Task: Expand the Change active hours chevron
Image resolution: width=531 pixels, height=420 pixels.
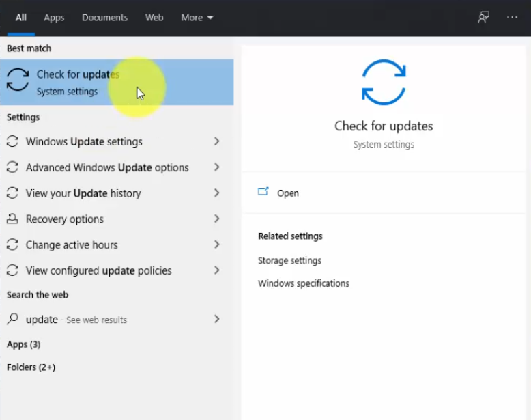Action: pos(217,244)
